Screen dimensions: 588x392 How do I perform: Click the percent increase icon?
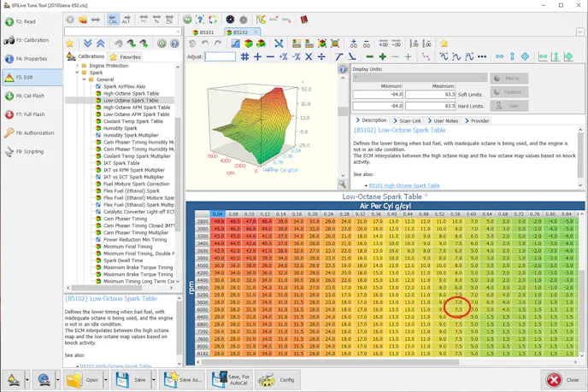(283, 56)
